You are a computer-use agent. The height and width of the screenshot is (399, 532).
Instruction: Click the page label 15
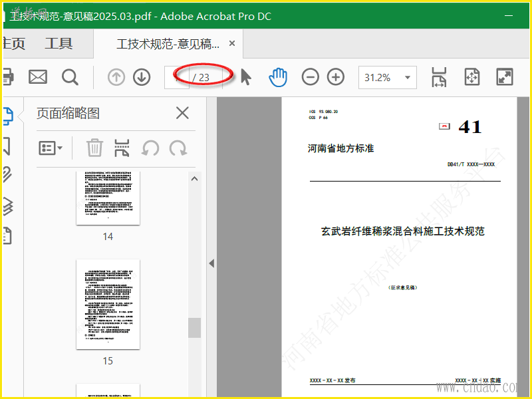pos(108,360)
